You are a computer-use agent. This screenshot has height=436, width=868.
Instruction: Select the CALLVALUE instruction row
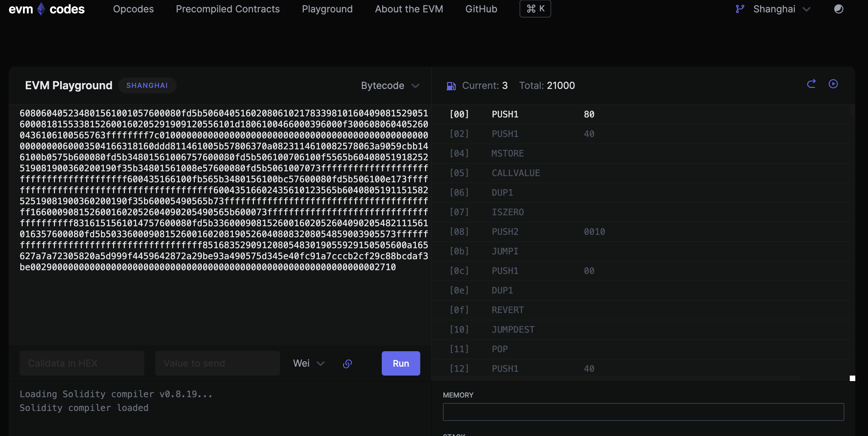pos(515,173)
